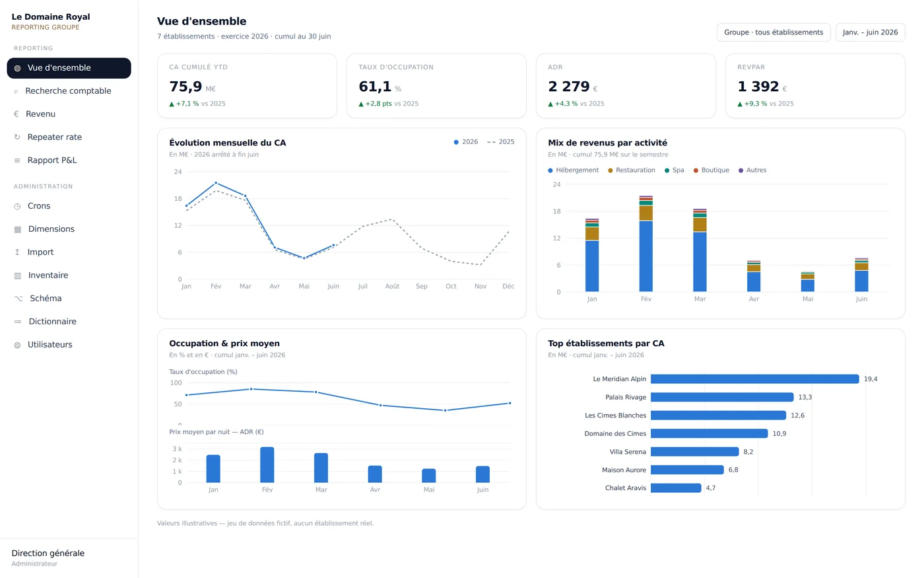Open Recherche comptable search icon
This screenshot has height=578, width=924.
[16, 91]
